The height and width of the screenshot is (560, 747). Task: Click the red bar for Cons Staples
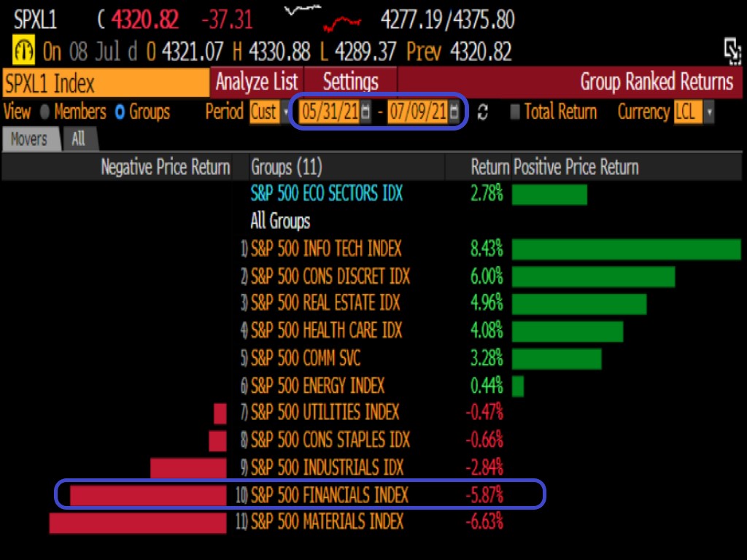pos(217,441)
